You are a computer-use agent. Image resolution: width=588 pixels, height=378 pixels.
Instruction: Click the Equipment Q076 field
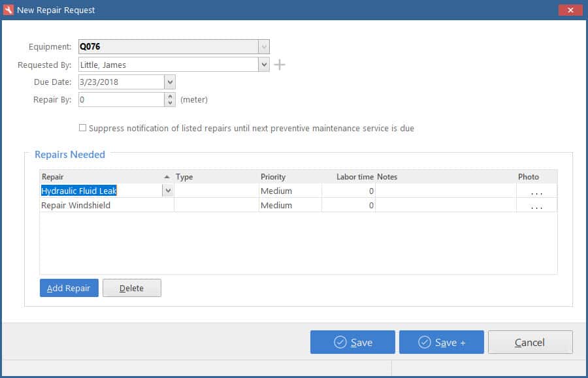[x=169, y=47]
